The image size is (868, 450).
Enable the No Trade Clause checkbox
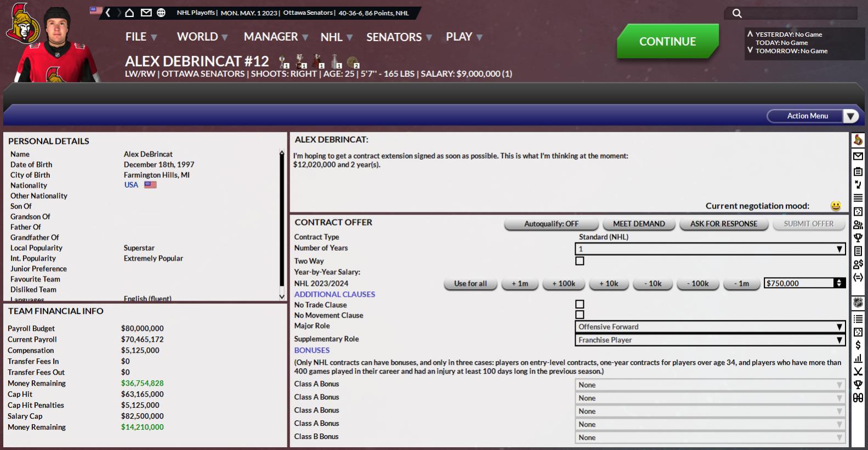pos(580,305)
